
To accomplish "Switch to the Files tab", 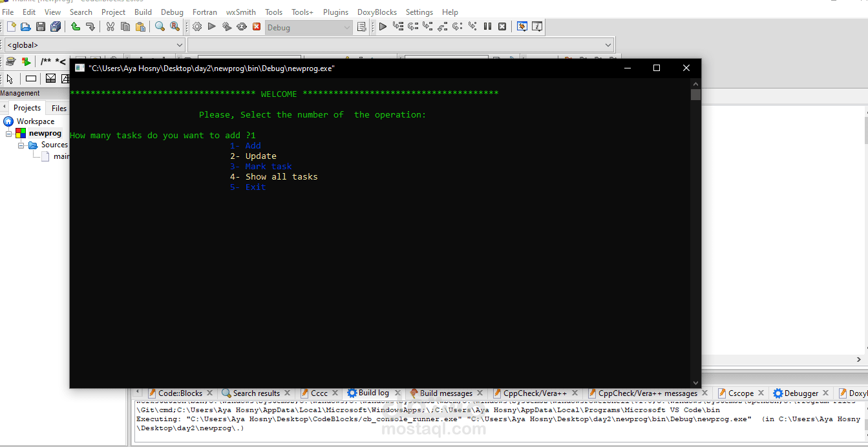I will pos(59,108).
